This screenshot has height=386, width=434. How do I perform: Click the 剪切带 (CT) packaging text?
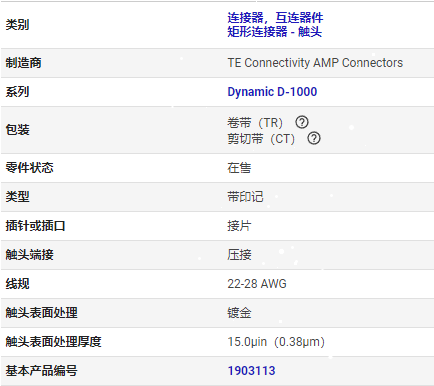coord(261,139)
